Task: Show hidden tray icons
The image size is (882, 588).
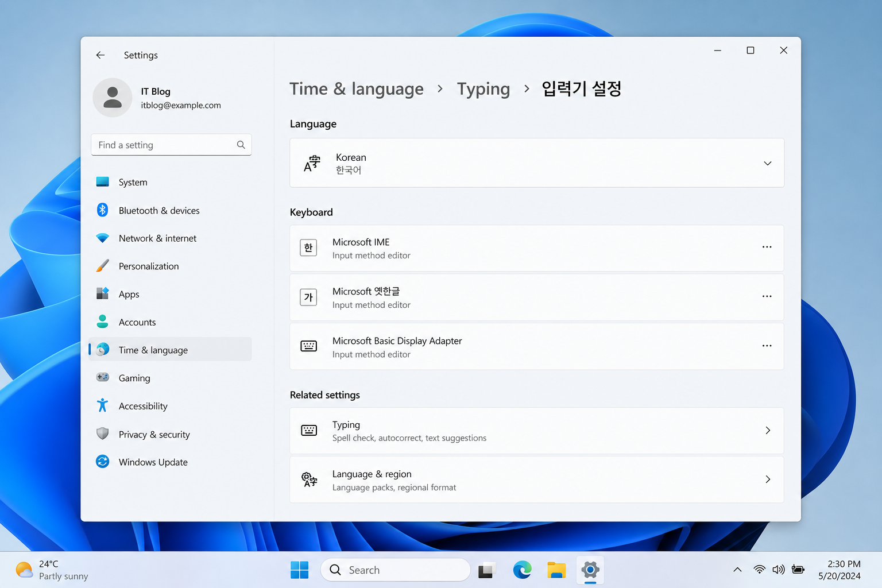Action: [738, 570]
